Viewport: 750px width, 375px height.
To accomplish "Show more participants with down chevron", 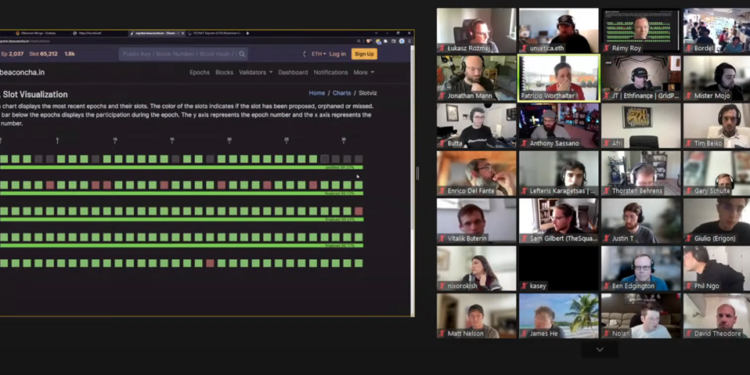I will point(600,350).
